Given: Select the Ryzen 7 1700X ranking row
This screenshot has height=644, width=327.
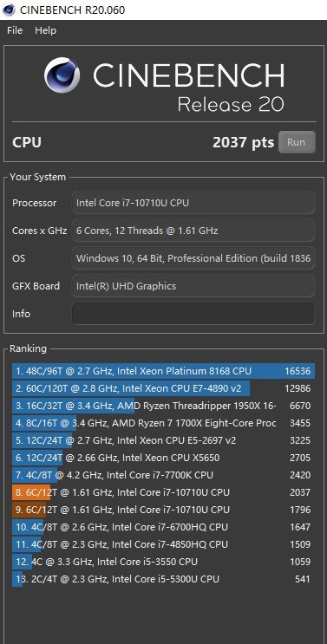Looking at the screenshot, I should [x=163, y=423].
